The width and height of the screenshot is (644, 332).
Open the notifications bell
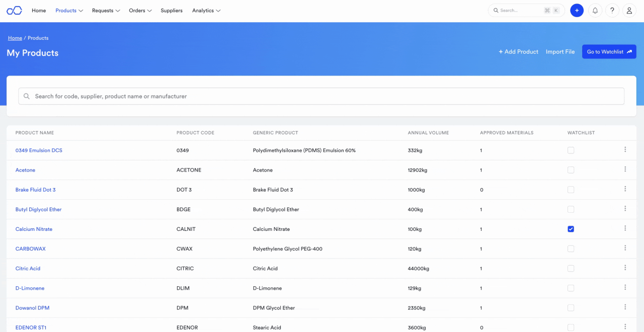[595, 11]
